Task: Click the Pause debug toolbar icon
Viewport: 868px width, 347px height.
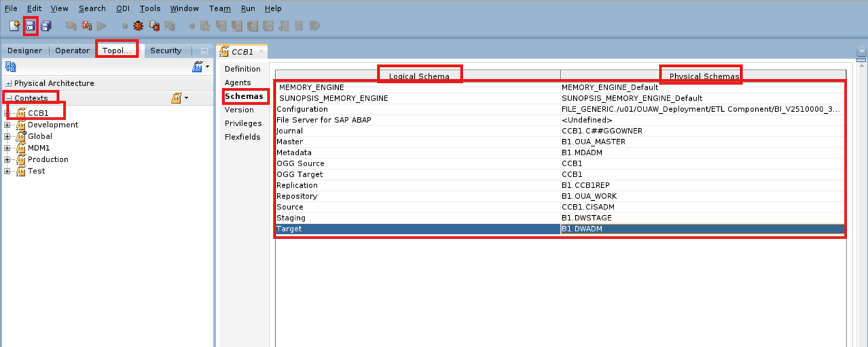Action: (x=299, y=26)
